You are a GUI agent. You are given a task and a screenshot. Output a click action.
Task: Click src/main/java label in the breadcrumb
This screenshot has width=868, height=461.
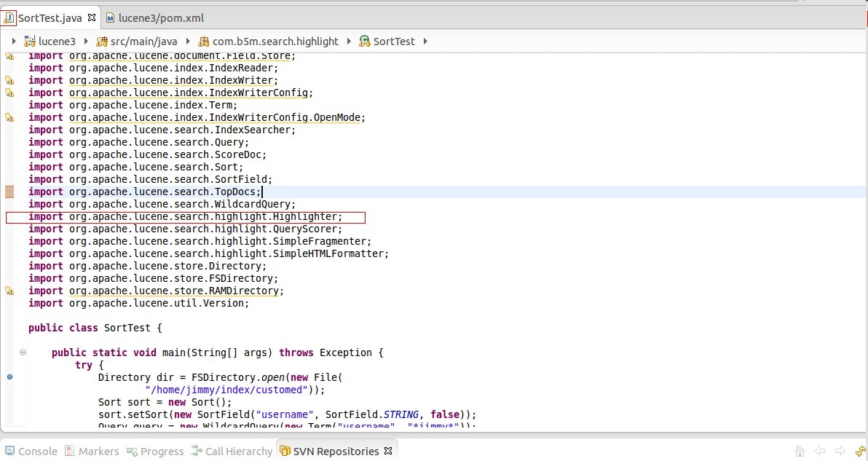144,42
